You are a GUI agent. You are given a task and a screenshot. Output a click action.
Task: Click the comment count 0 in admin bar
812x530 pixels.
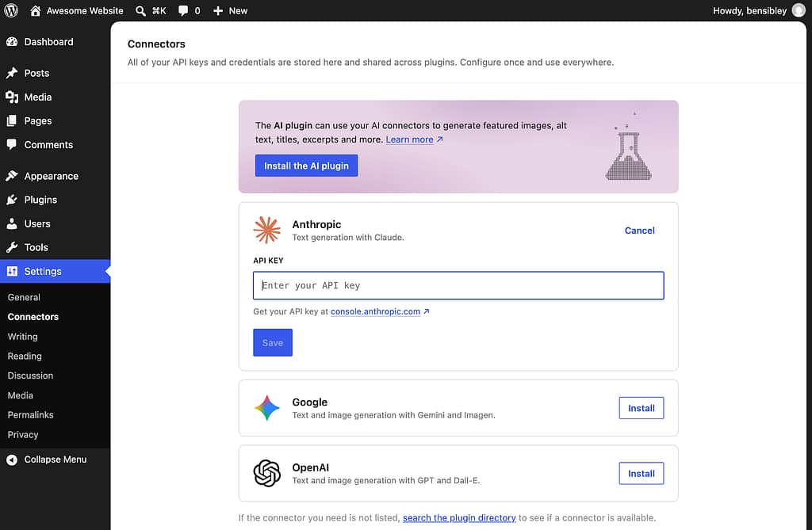coord(197,11)
